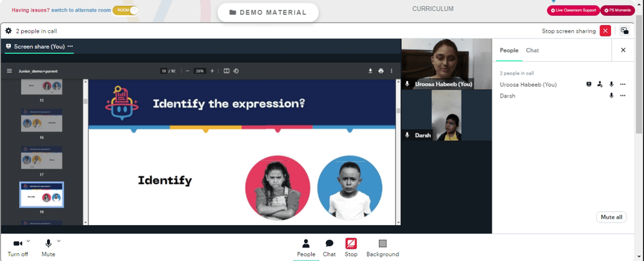644x261 pixels.
Task: Zoom in with the plus icon
Action: pyautogui.click(x=212, y=71)
